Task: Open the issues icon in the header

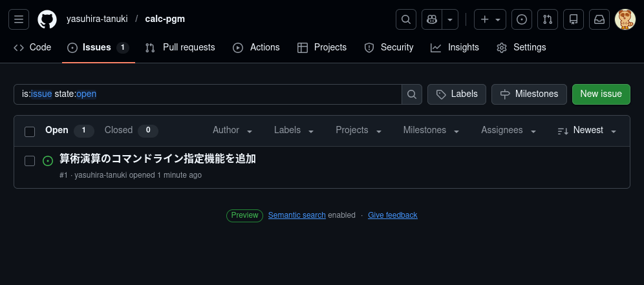Action: (x=522, y=19)
